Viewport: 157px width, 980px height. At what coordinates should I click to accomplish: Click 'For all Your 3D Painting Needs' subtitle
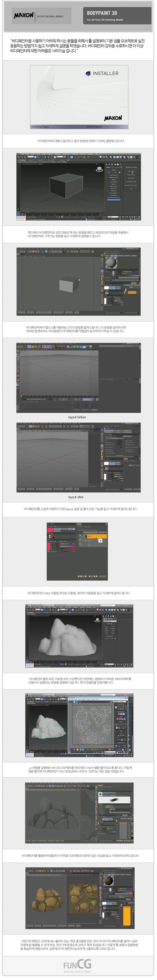[x=105, y=20]
